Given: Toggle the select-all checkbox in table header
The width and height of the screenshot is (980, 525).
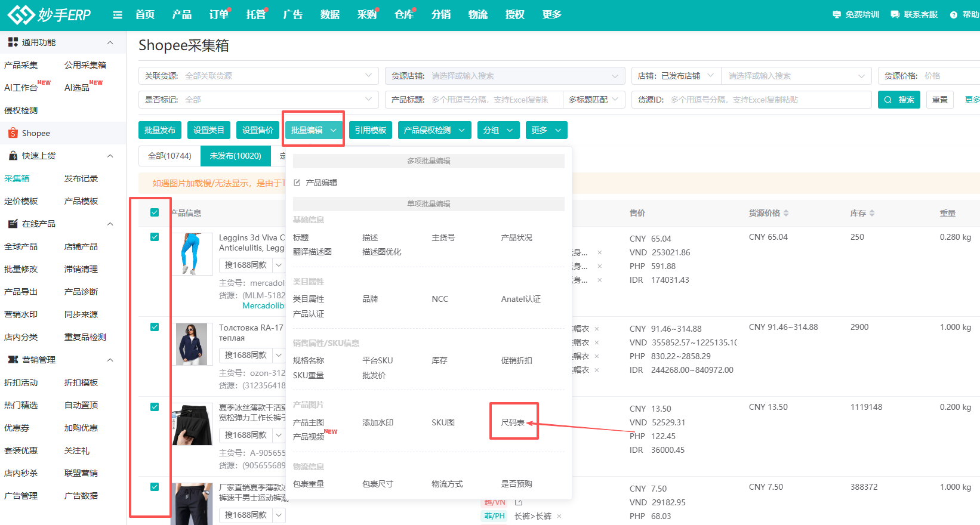Looking at the screenshot, I should 155,212.
